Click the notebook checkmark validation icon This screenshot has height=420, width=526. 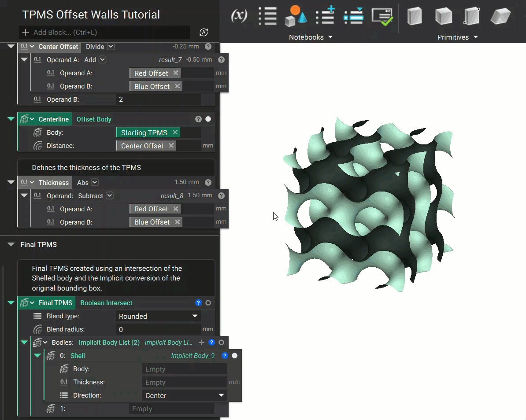(x=382, y=17)
